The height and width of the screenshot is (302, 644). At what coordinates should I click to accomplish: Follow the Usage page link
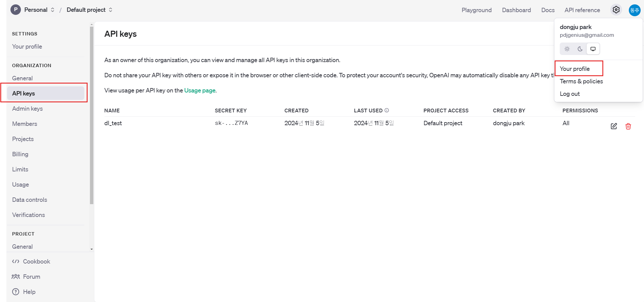click(x=200, y=90)
